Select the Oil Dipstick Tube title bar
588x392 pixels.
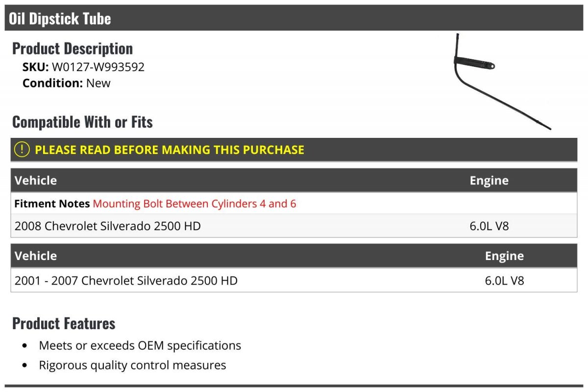(x=294, y=18)
